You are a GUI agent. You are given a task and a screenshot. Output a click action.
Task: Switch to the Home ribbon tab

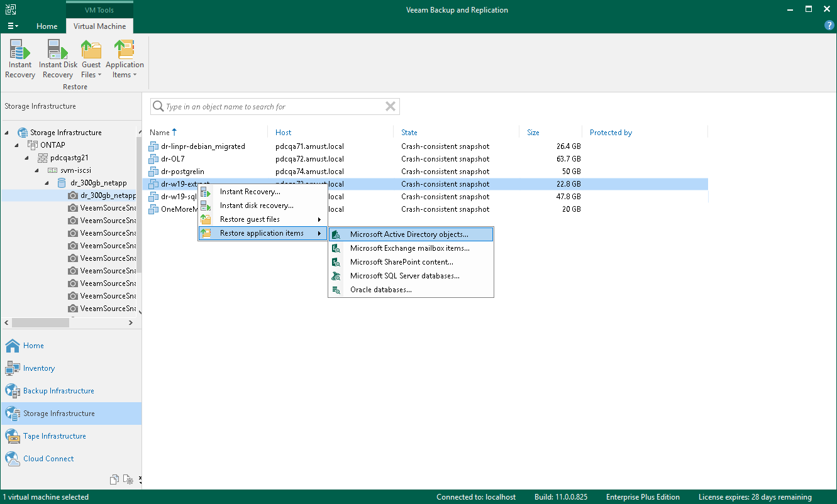click(x=47, y=26)
